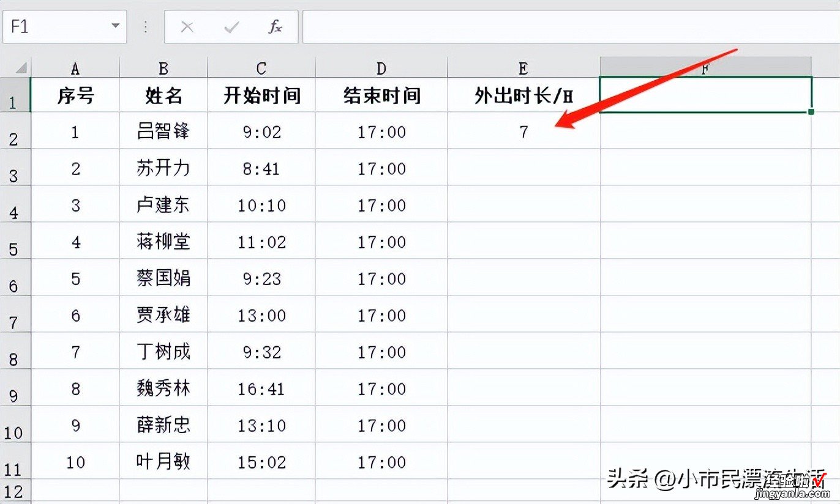
Task: Click the fill handle of selected cell F1
Action: pyautogui.click(x=811, y=112)
